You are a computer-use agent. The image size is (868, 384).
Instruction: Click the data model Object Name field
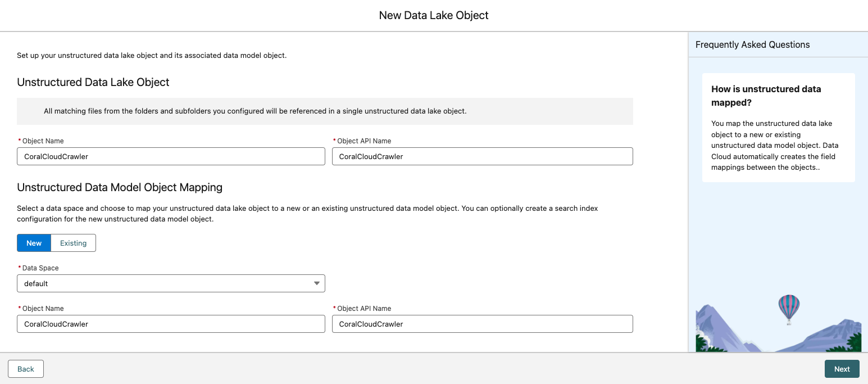(x=171, y=324)
